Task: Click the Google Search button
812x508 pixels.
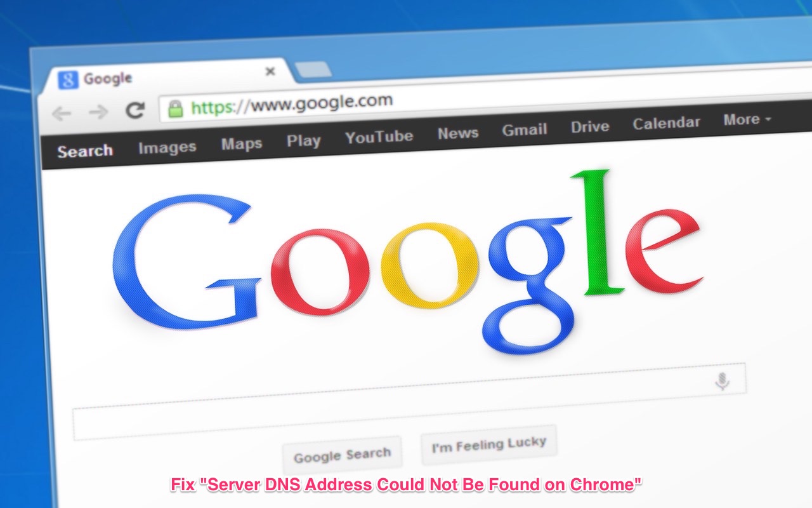Action: pos(342,455)
